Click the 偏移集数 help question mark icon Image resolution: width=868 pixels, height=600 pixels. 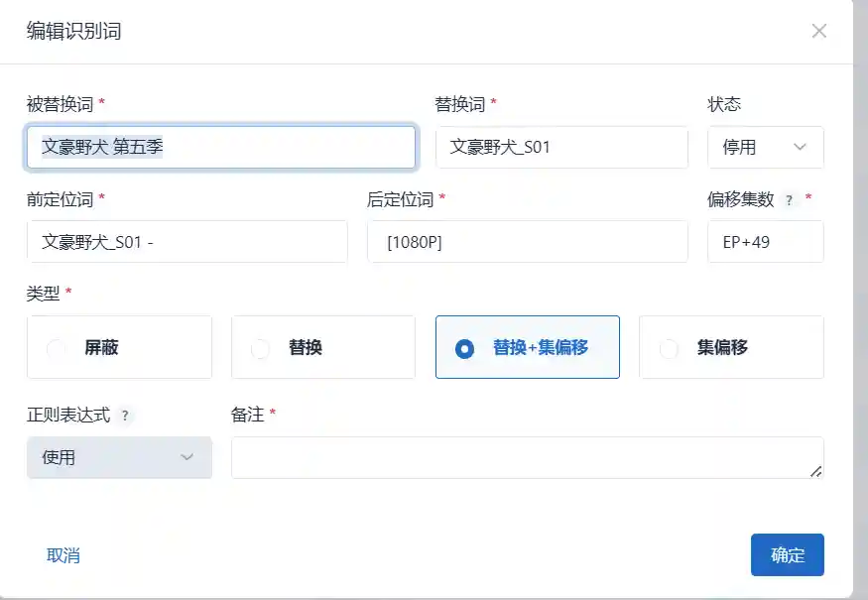click(x=790, y=200)
